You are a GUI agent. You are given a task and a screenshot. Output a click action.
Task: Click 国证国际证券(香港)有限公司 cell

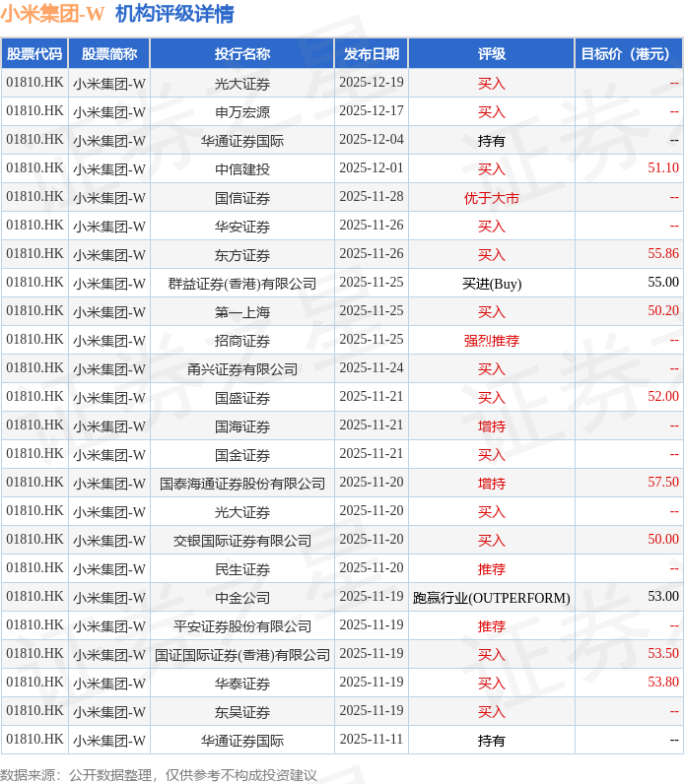[x=242, y=655]
